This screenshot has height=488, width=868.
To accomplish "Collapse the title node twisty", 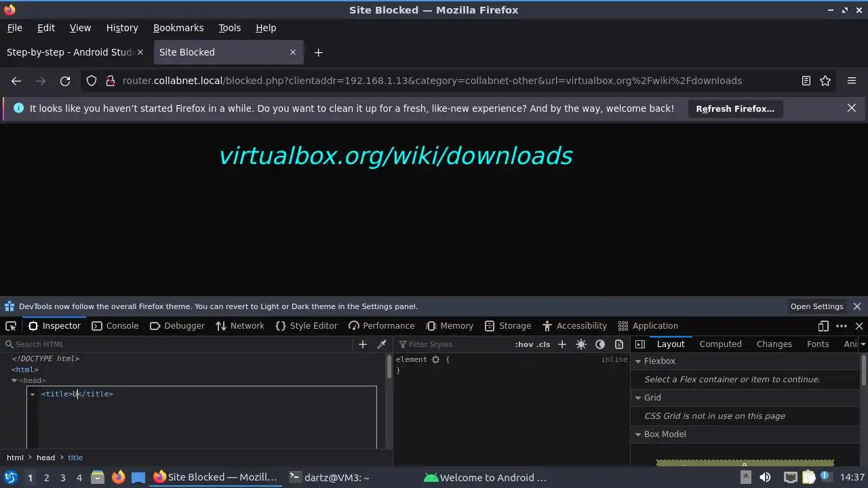I will (32, 394).
